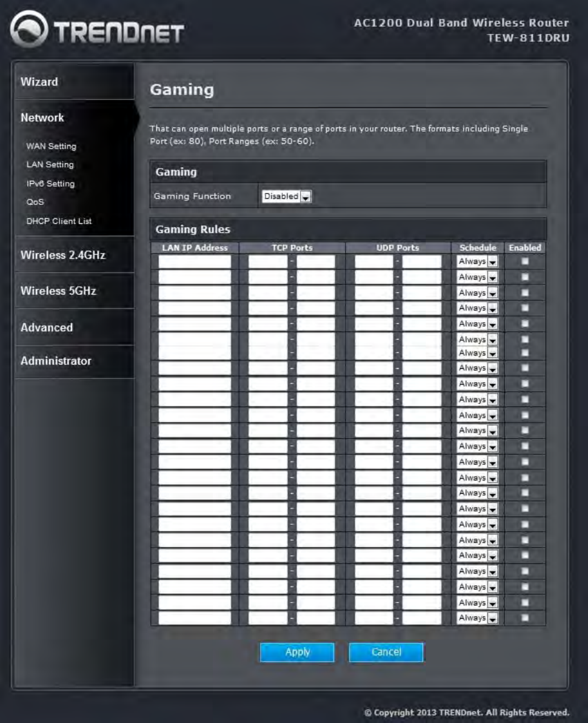Enable the second gaming rule checkbox
The width and height of the screenshot is (588, 723).
(525, 277)
